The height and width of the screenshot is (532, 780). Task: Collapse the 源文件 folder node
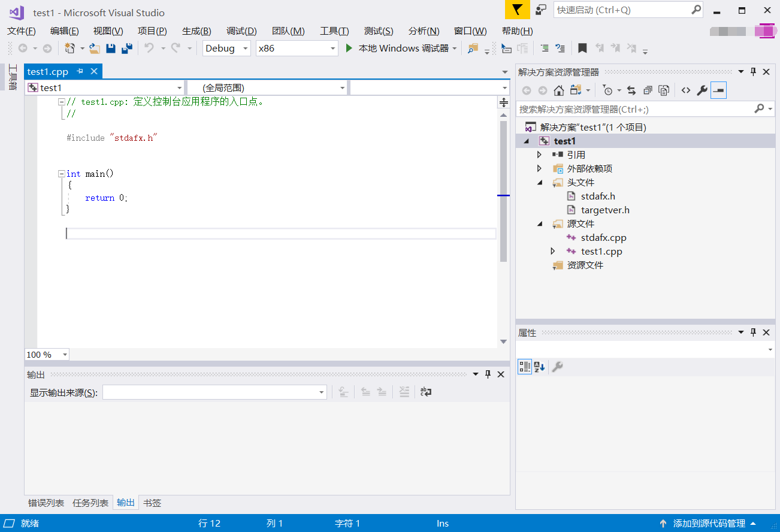pos(539,224)
